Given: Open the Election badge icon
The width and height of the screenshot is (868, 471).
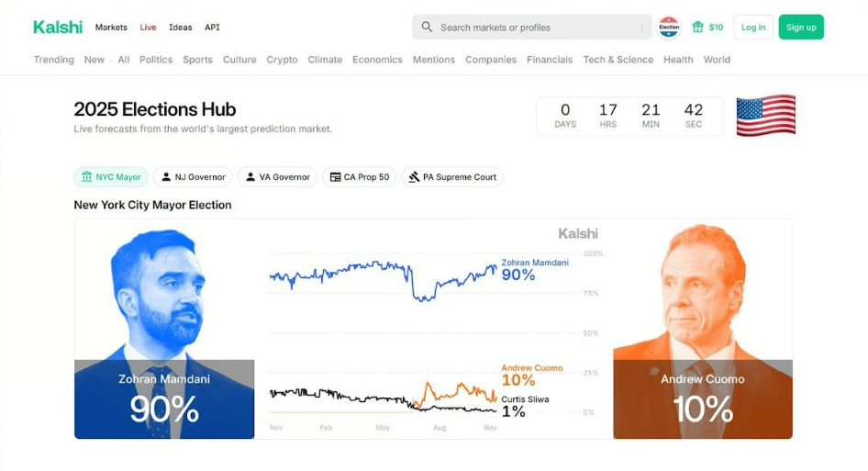Looking at the screenshot, I should click(x=669, y=28).
